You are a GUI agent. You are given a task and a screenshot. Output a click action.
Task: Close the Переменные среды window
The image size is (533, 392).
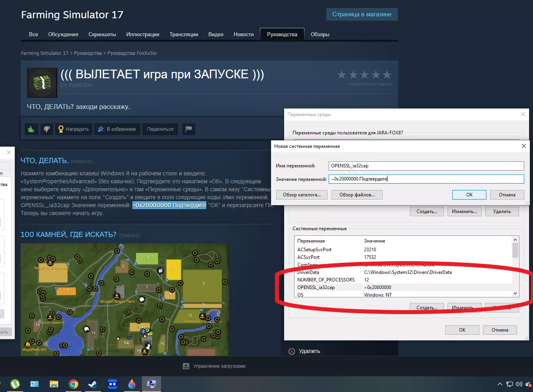coord(523,114)
